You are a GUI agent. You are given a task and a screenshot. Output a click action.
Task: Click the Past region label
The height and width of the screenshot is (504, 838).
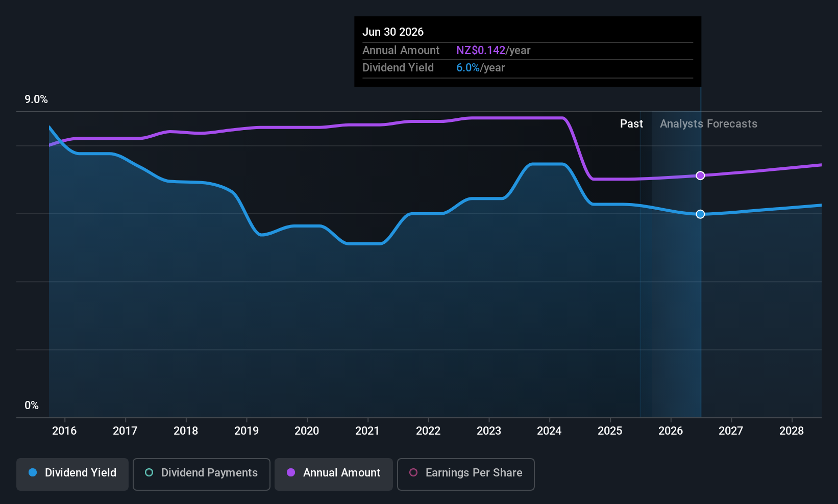pyautogui.click(x=631, y=124)
